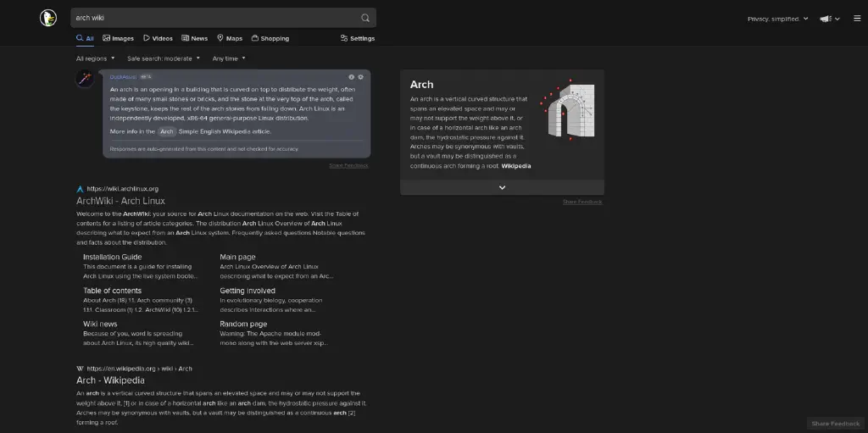The width and height of the screenshot is (868, 433).
Task: Open the Table of contents sitelink
Action: point(113,291)
